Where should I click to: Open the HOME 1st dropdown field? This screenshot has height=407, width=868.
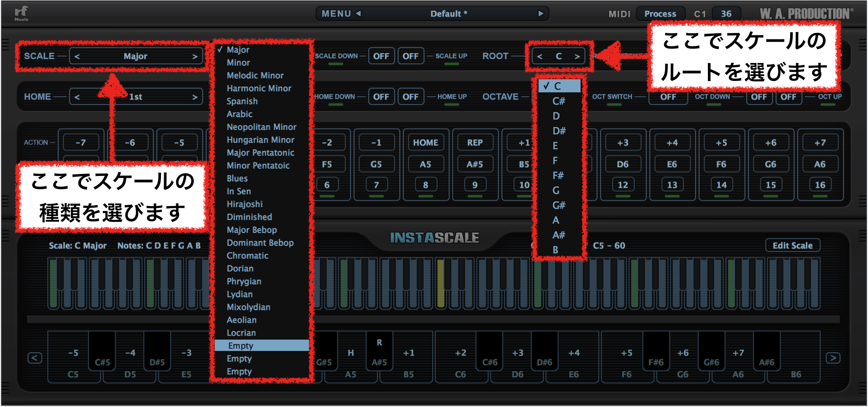136,97
